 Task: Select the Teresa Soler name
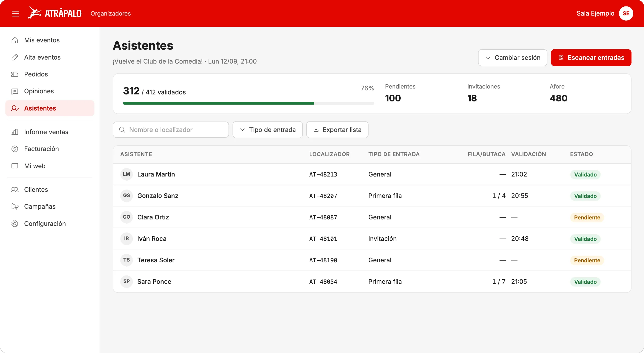[156, 260]
